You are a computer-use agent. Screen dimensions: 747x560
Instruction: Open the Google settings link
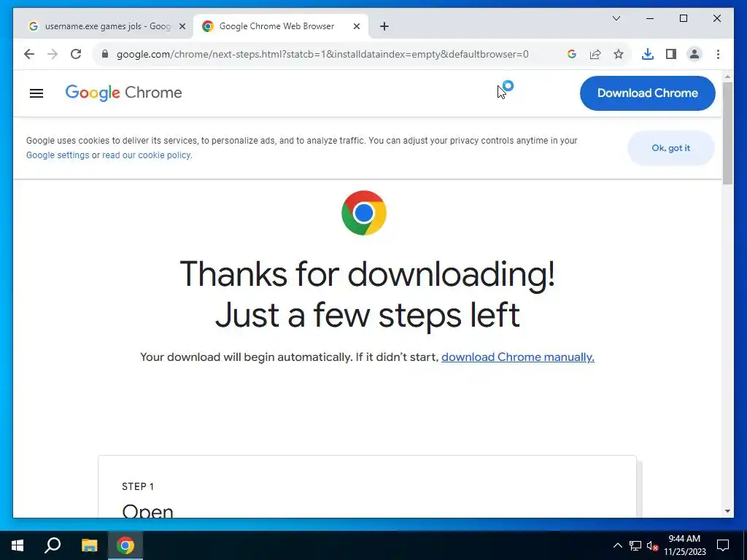[x=58, y=155]
